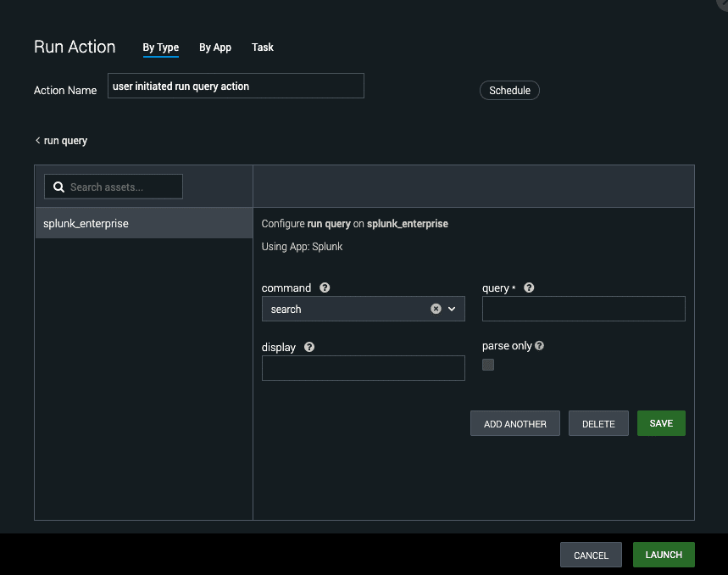Click the back chevron beside run query
Viewport: 728px width, 575px height.
click(37, 140)
